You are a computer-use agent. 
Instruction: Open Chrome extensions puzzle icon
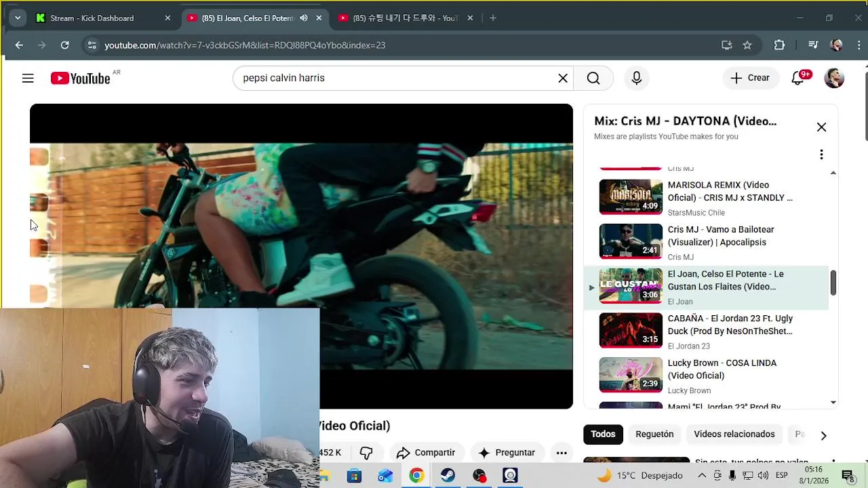[779, 45]
